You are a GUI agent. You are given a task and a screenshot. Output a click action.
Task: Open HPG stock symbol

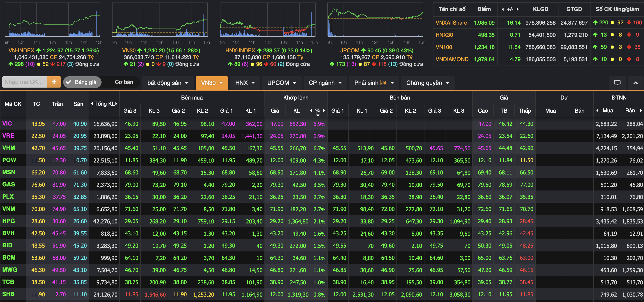coord(8,221)
